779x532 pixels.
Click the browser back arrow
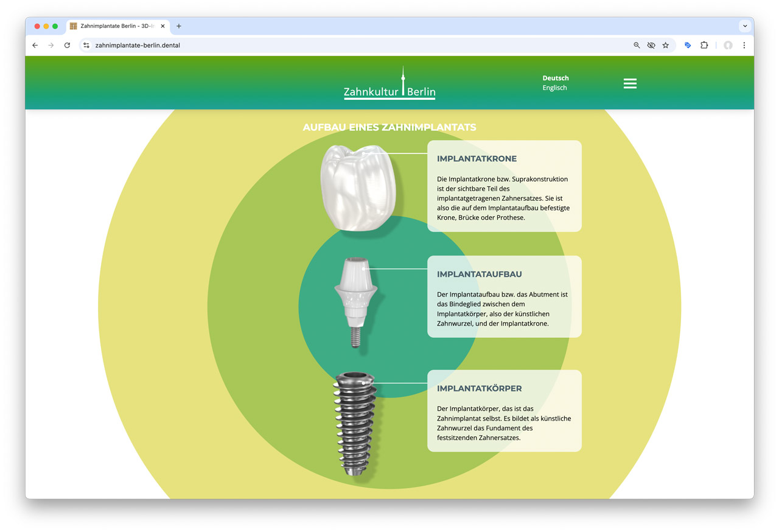35,45
